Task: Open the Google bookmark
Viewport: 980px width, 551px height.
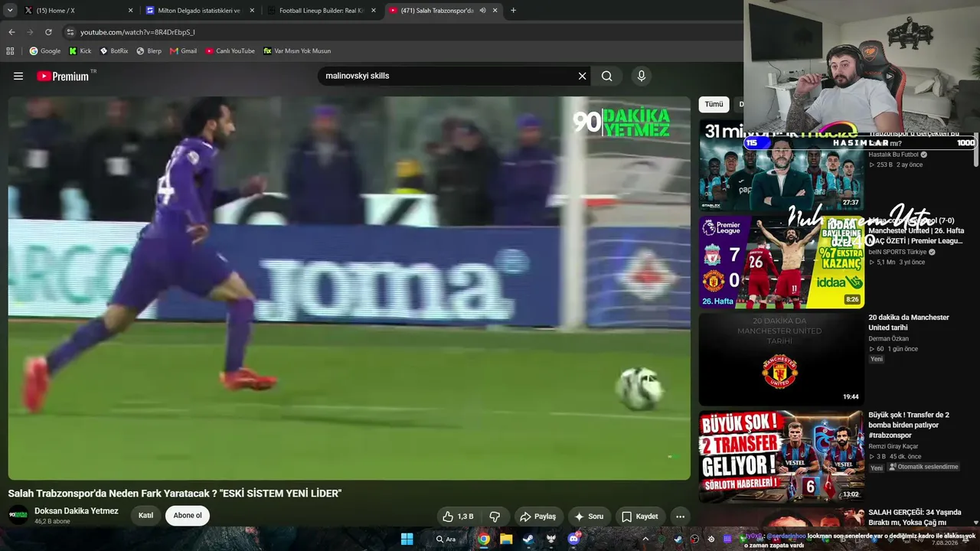Action: pyautogui.click(x=45, y=51)
